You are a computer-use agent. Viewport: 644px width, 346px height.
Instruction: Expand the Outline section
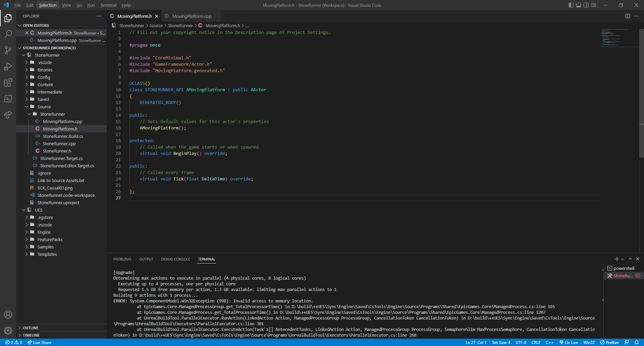tap(31, 328)
